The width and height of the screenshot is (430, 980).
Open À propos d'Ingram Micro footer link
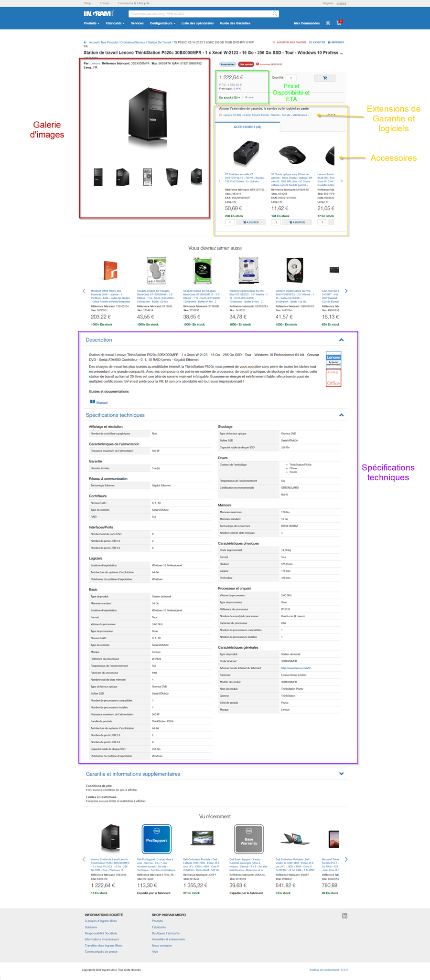[101, 921]
